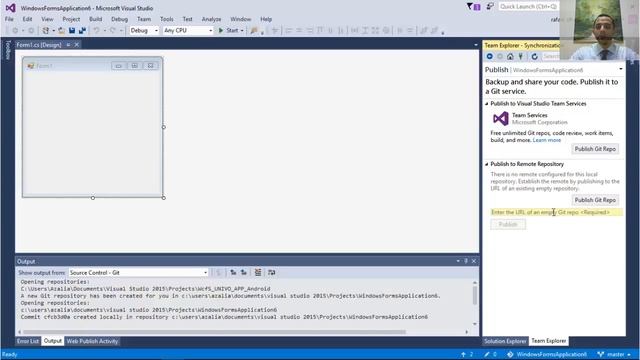Switch to Web Publish Activity tab
Viewport: 640px width, 360px height.
point(92,341)
